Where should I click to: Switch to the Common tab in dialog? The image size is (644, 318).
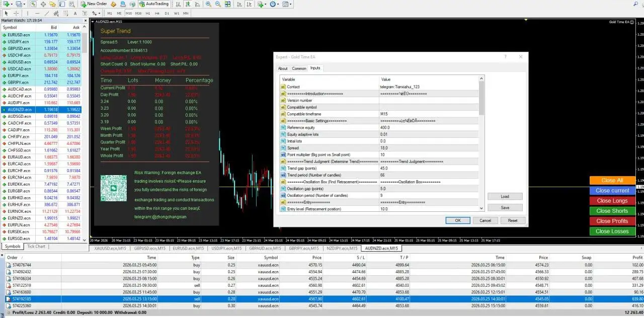(x=299, y=68)
